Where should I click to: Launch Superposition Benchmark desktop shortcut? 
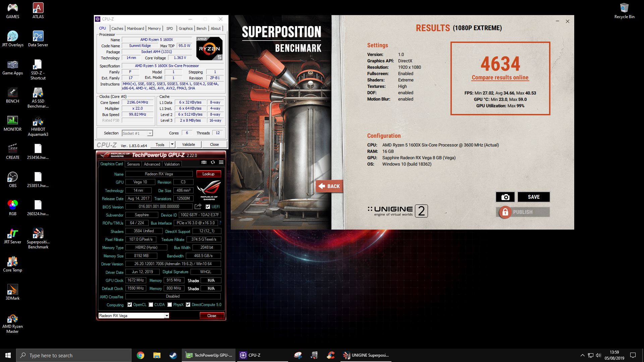(x=38, y=238)
